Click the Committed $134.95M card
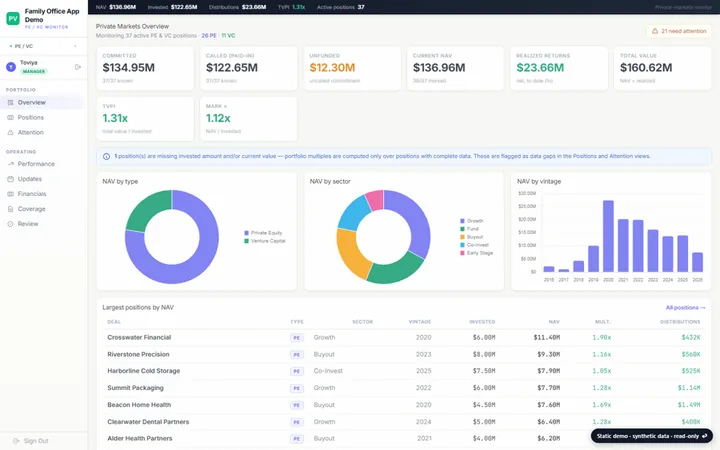 click(145, 68)
